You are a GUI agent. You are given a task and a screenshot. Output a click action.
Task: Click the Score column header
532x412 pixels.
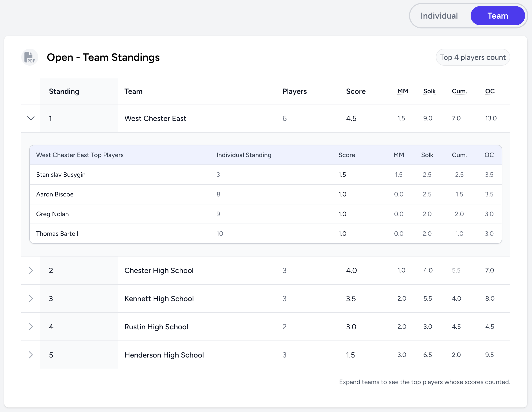356,91
